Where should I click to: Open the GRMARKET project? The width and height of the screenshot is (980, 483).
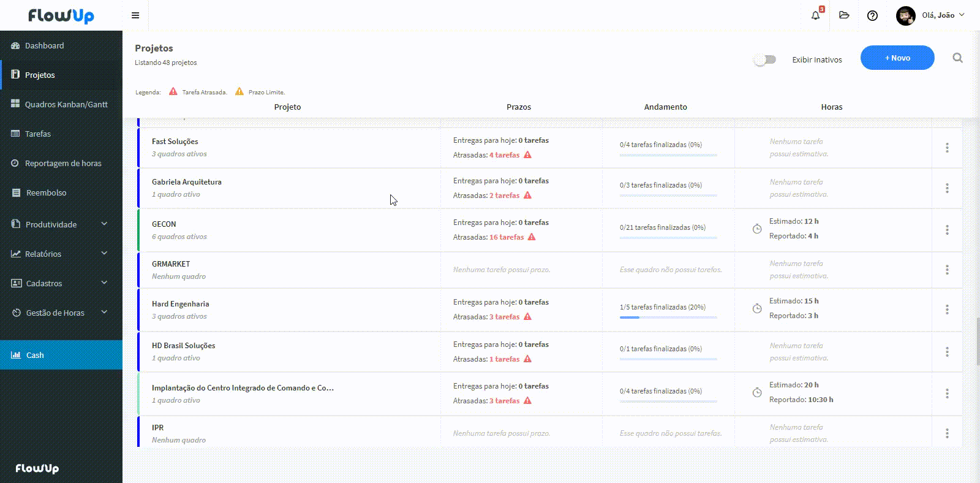[x=171, y=264]
